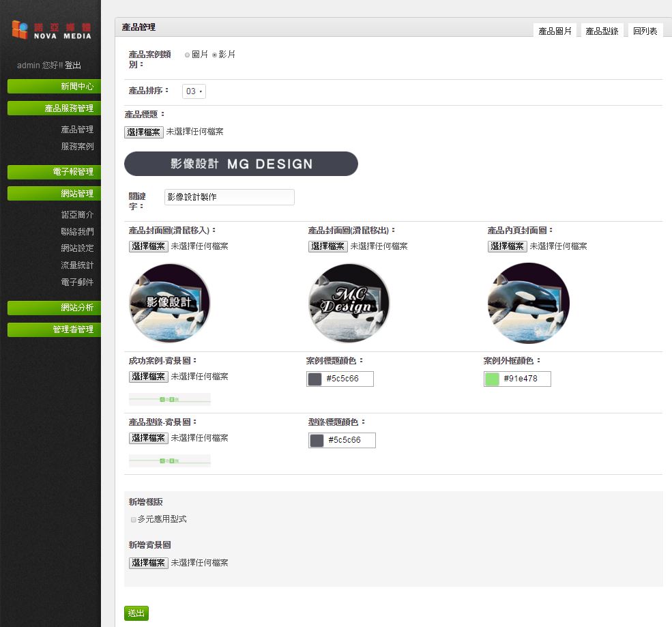Expand the 網站管理 sidebar section
Viewport: 672px width, 627px height.
[x=54, y=193]
